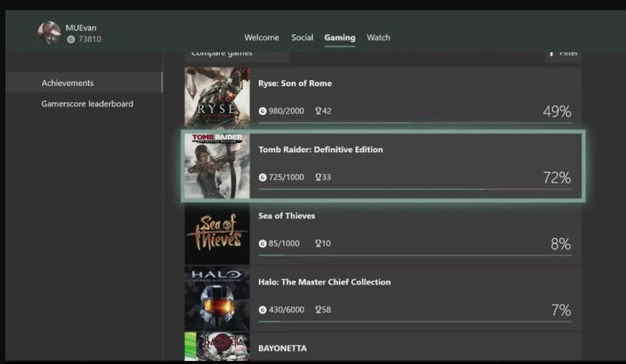The width and height of the screenshot is (626, 364).
Task: Click the 7% completion value
Action: click(561, 310)
